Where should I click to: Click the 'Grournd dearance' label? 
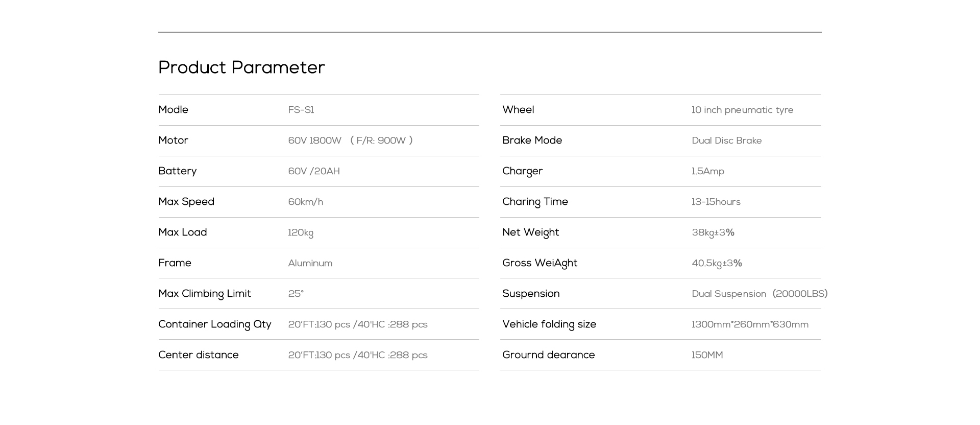[549, 355]
